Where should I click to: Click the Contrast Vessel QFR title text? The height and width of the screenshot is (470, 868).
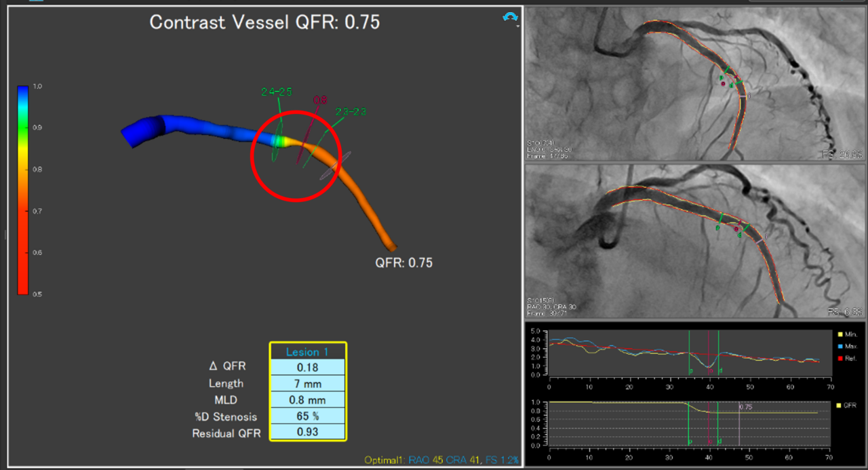tap(264, 22)
